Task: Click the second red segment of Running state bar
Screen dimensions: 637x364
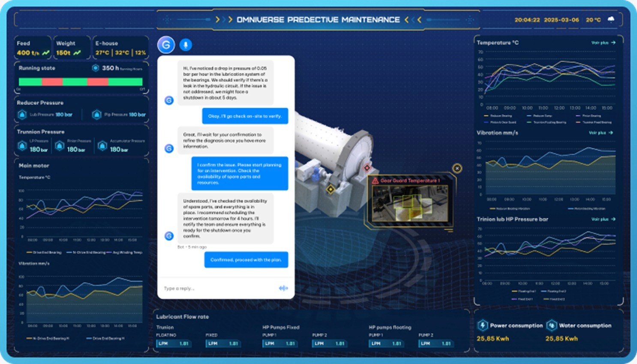Action: 98,81
